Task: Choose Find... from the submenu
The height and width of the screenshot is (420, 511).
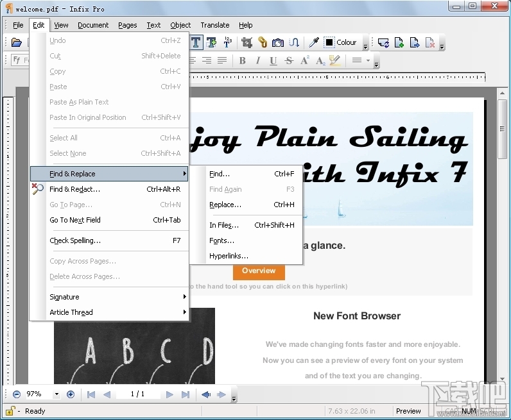Action: tap(247, 174)
